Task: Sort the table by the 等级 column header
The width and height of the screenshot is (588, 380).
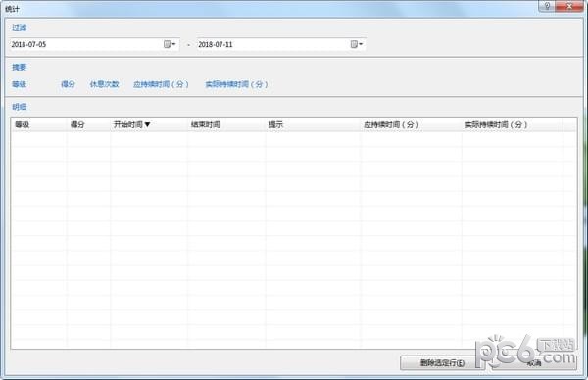Action: (x=39, y=124)
